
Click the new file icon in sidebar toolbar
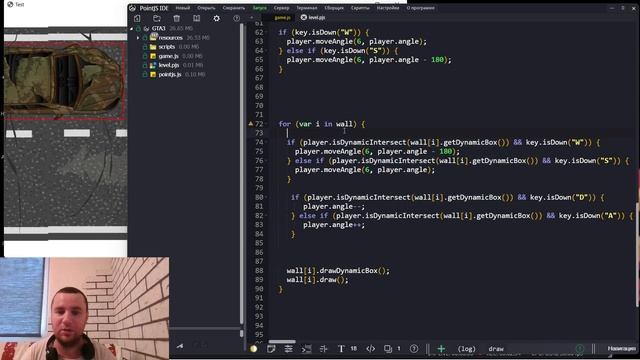coord(137,18)
